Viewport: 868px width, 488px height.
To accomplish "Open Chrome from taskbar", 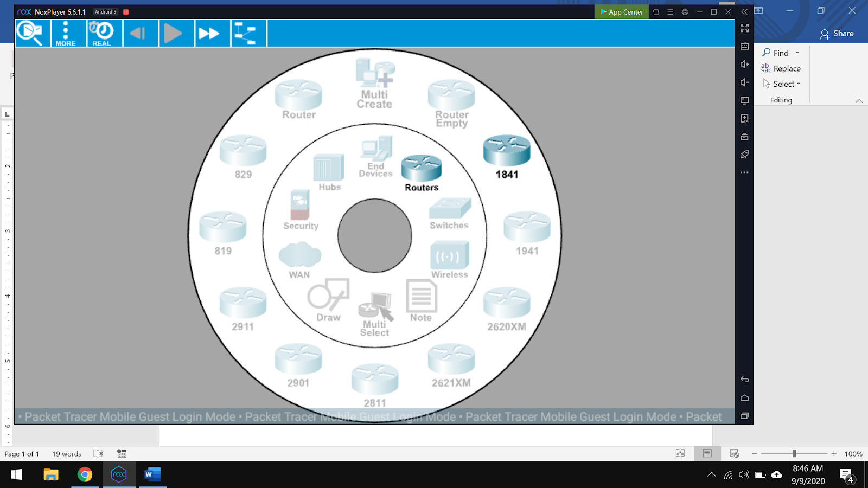I will click(x=85, y=474).
